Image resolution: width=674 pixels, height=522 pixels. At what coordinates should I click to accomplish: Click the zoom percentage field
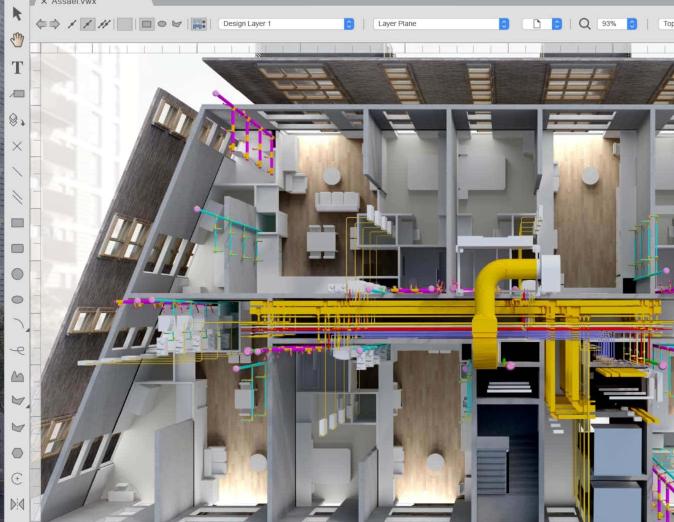(611, 23)
